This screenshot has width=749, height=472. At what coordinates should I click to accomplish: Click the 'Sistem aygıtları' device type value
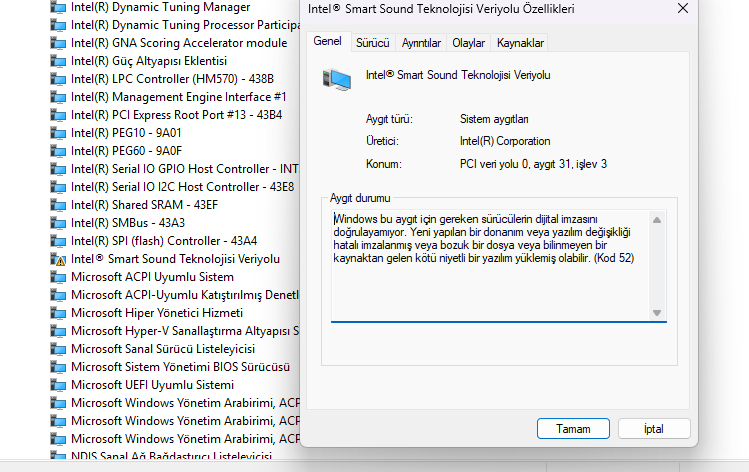click(494, 119)
